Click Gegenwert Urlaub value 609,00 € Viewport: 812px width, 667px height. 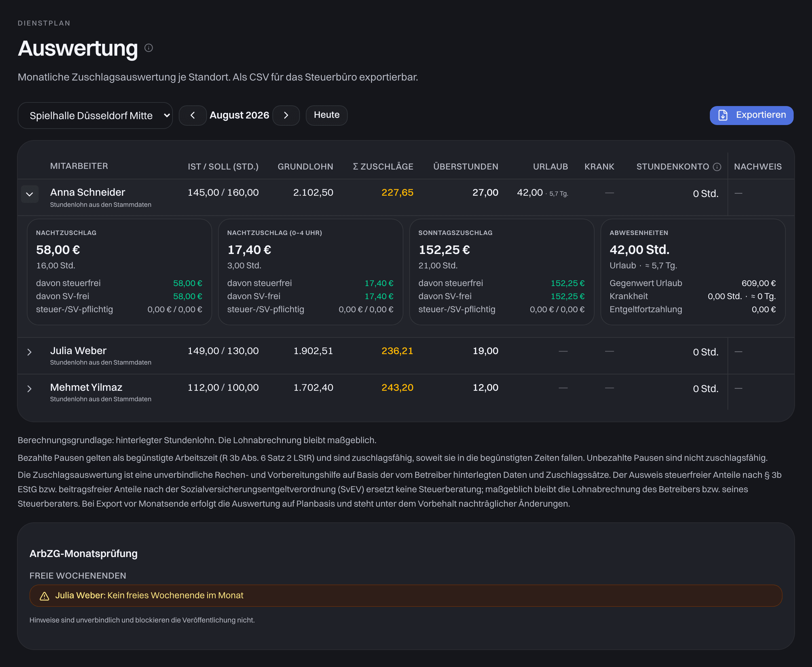tap(759, 283)
